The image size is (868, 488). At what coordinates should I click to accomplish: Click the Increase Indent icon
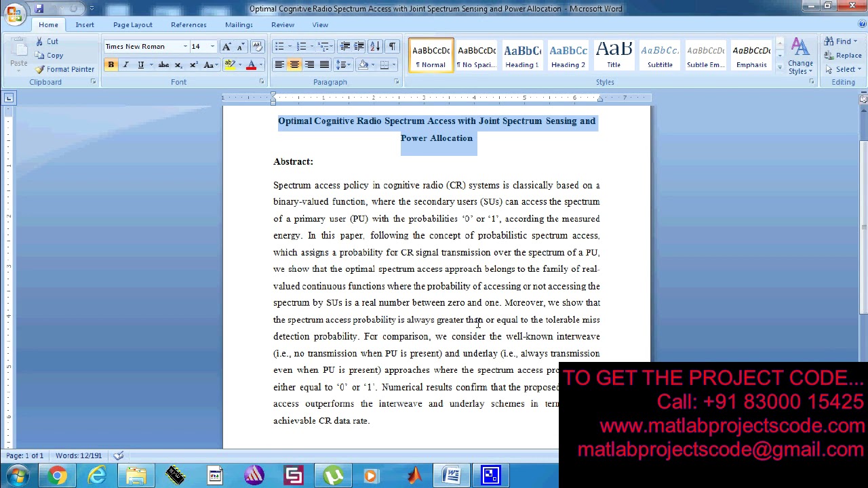tap(359, 47)
